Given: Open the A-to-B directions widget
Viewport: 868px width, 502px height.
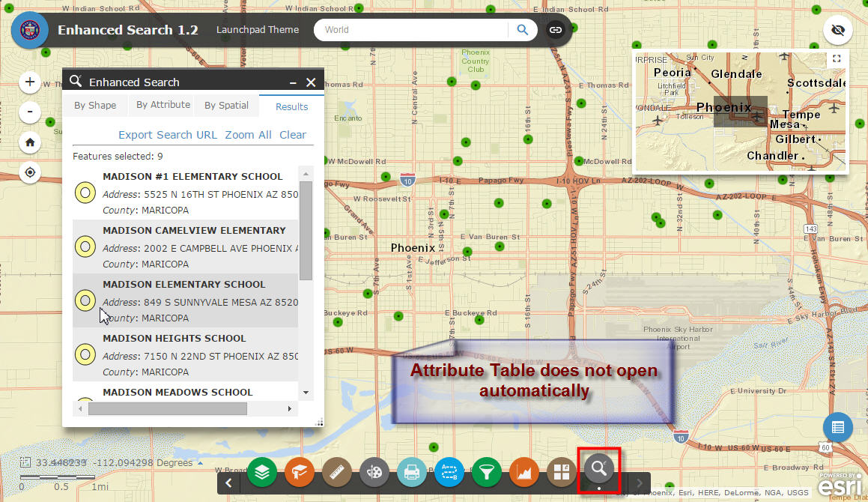Looking at the screenshot, I should [x=449, y=472].
